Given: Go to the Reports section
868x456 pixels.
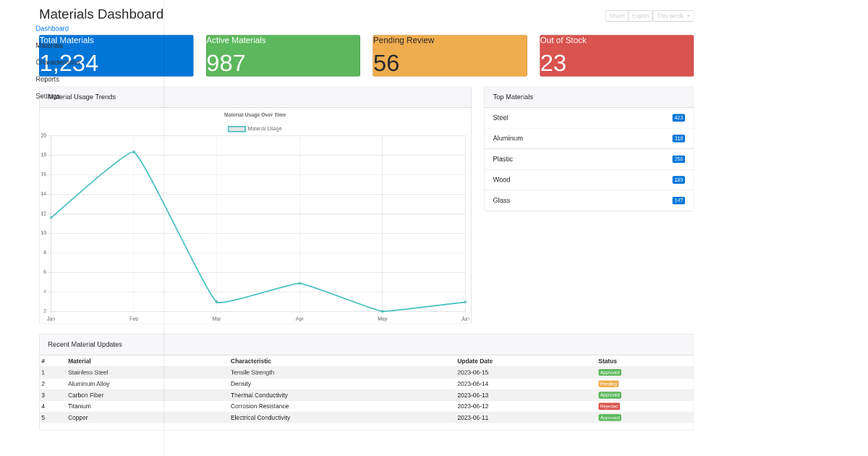Looking at the screenshot, I should (x=47, y=79).
